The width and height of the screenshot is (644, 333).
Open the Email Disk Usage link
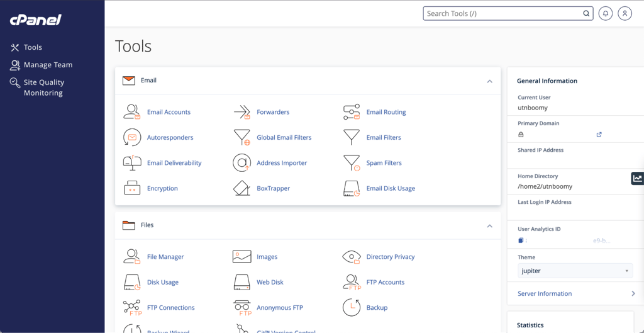[391, 188]
